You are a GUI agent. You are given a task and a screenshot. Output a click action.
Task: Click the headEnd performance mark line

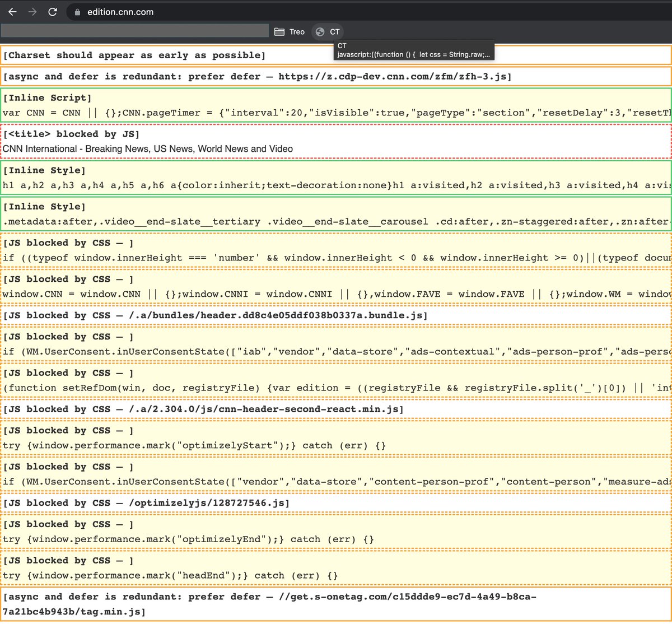pyautogui.click(x=170, y=576)
